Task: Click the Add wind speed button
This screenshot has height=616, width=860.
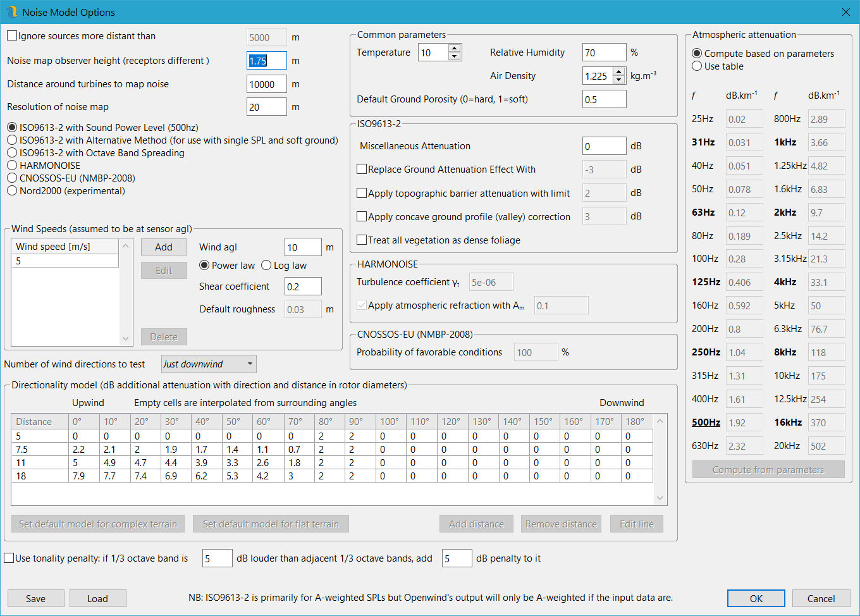Action: pyautogui.click(x=164, y=247)
